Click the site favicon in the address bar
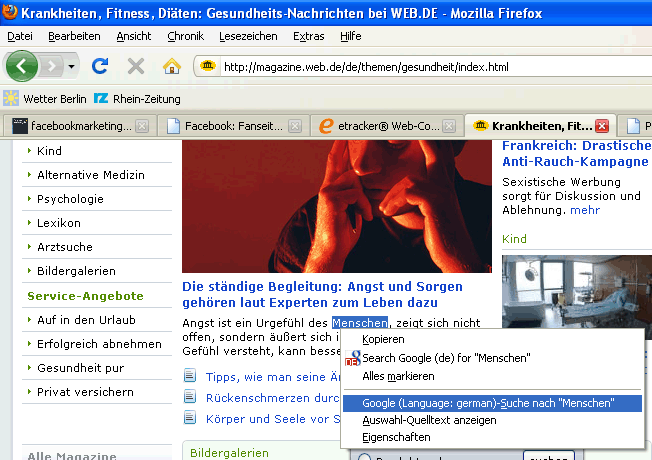Screen dimensions: 652x460 (207, 66)
